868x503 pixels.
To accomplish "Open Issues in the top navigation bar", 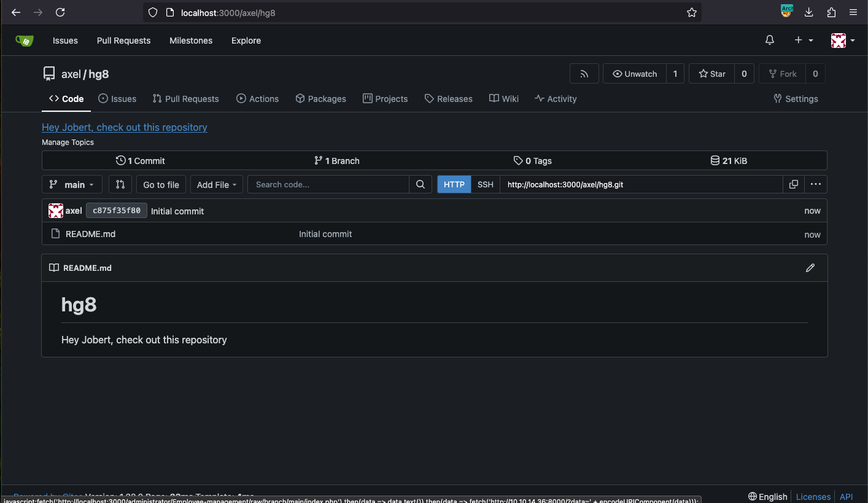I will (65, 41).
